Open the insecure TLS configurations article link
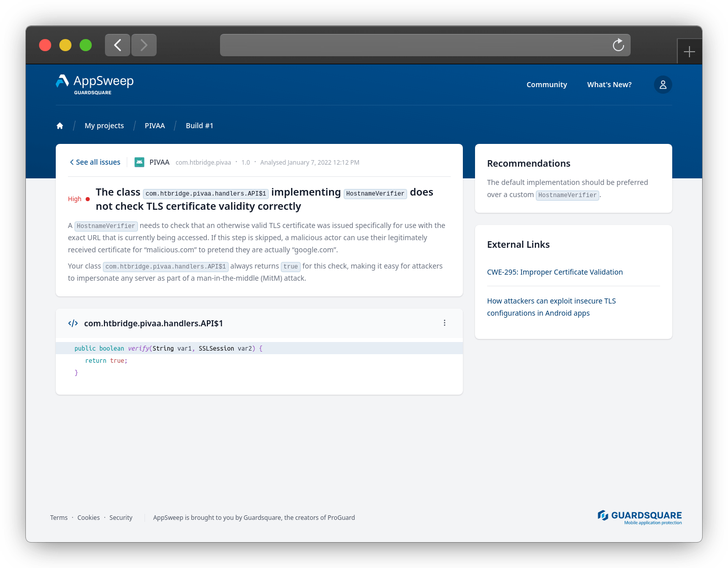The height and width of the screenshot is (568, 728). [x=552, y=307]
